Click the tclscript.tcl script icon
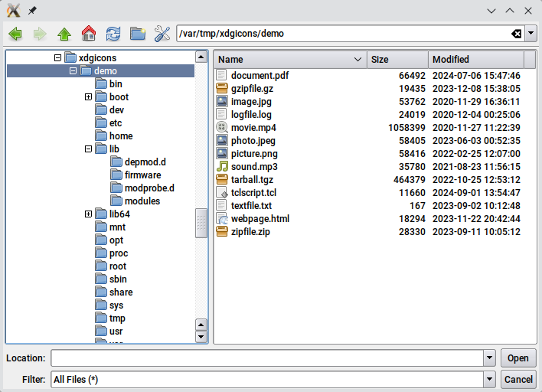The width and height of the screenshot is (542, 392). click(x=222, y=192)
